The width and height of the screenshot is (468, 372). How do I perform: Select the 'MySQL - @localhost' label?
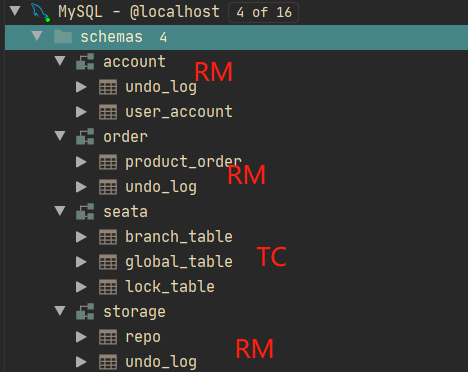[x=139, y=12]
